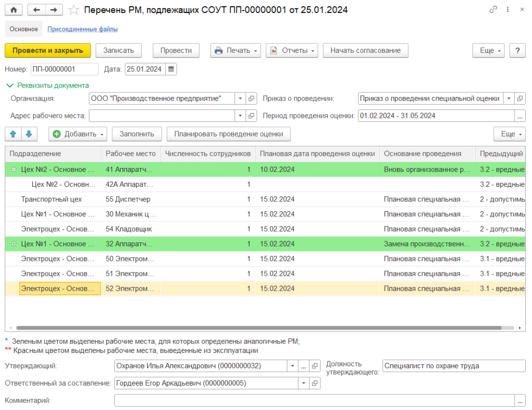Viewport: 532px width, 410px height.
Task: Select the Основное tab
Action: 24,29
